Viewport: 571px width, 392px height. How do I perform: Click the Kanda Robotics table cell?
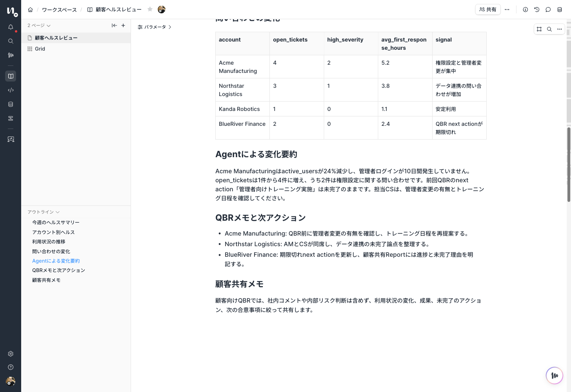pyautogui.click(x=242, y=109)
